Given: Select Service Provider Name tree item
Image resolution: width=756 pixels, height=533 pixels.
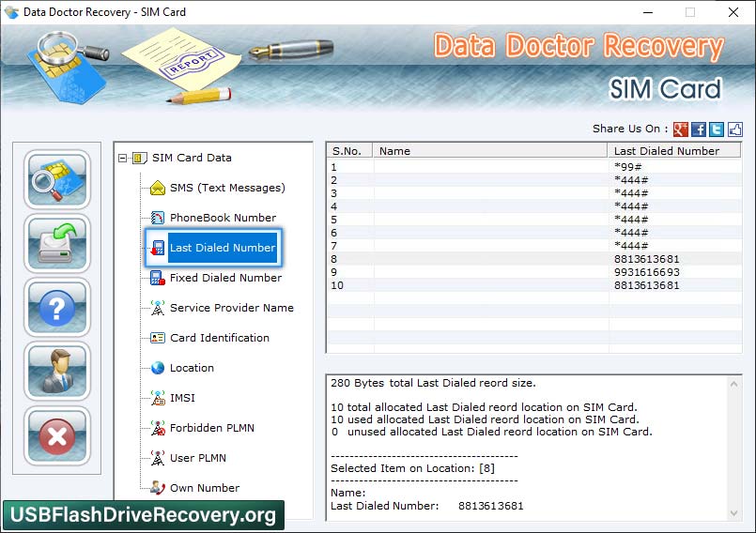Looking at the screenshot, I should click(x=231, y=308).
